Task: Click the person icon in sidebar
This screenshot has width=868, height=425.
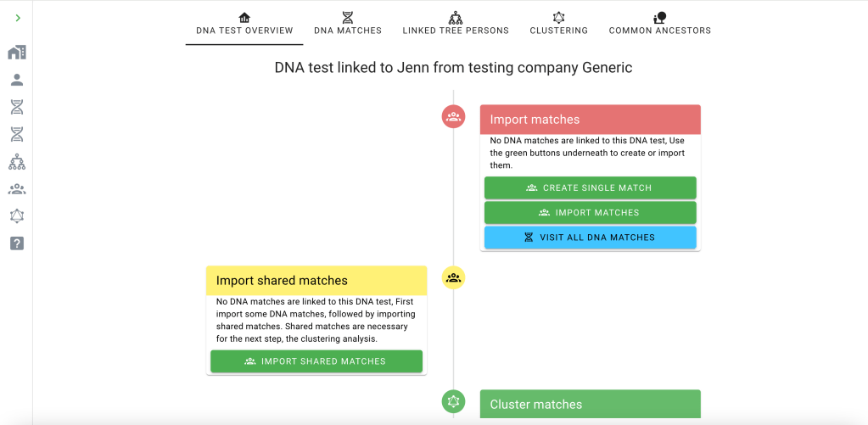Action: click(x=17, y=80)
